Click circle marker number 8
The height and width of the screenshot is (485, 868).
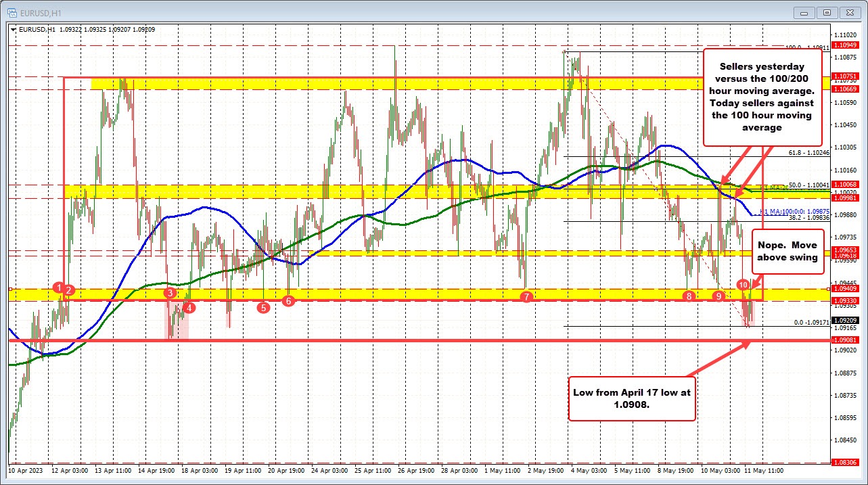(689, 296)
